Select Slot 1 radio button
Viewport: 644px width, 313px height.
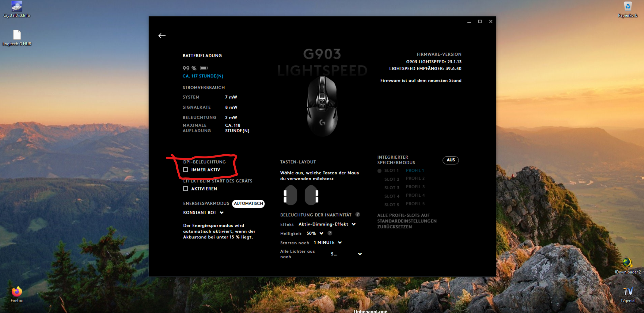coord(379,171)
